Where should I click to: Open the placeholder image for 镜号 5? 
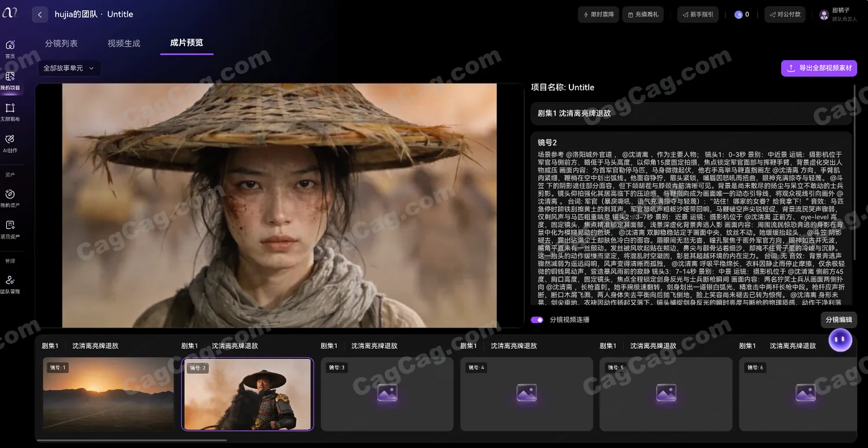tap(666, 393)
